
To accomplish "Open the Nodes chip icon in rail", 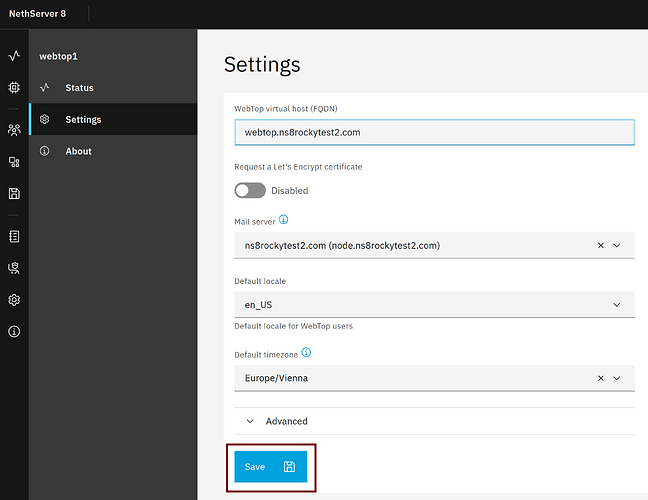I will pyautogui.click(x=14, y=88).
